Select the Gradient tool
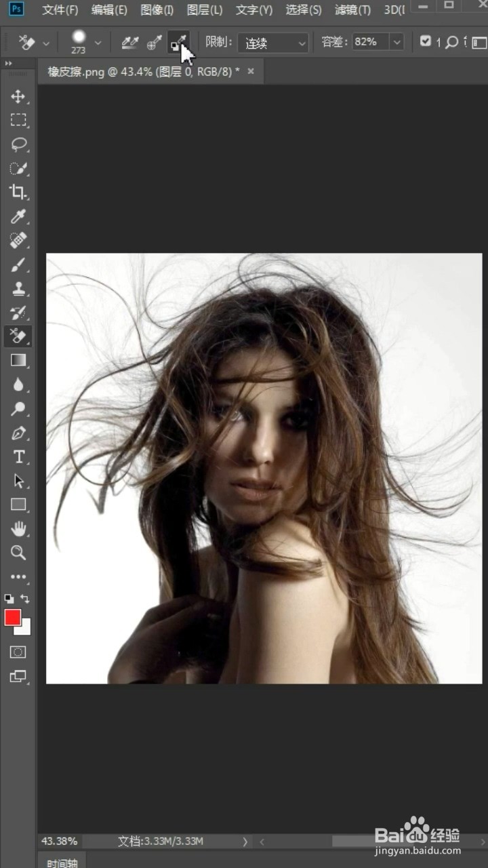The height and width of the screenshot is (868, 488). point(18,360)
